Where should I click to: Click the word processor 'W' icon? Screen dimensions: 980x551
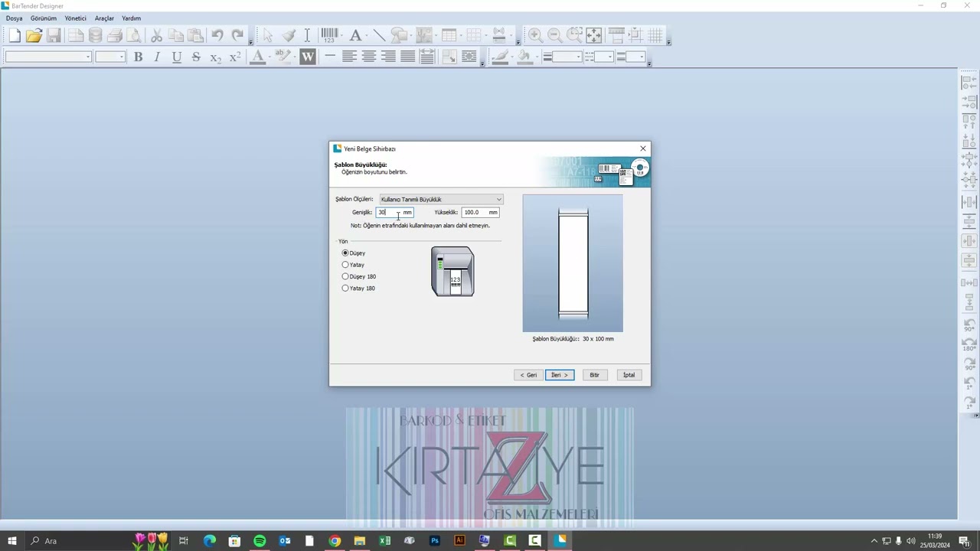[x=308, y=57]
